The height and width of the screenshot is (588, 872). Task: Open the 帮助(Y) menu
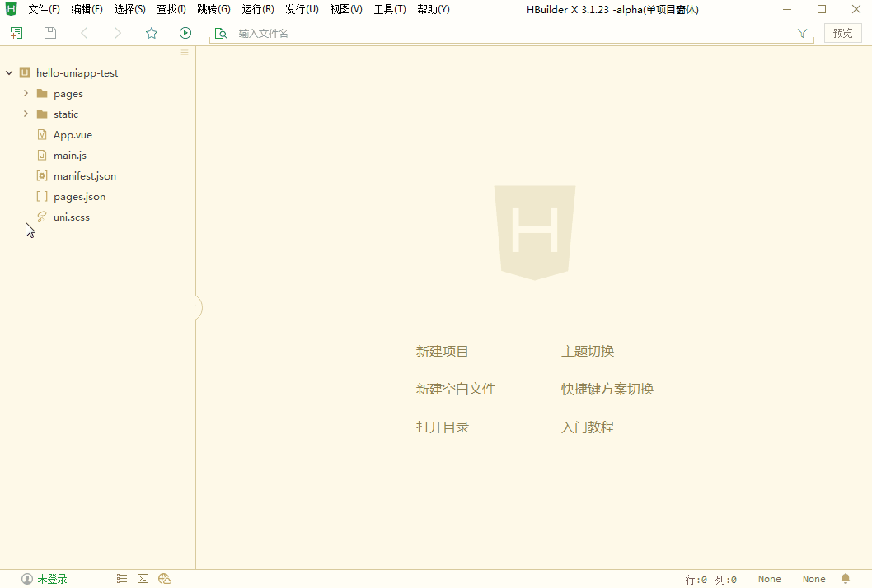click(434, 9)
